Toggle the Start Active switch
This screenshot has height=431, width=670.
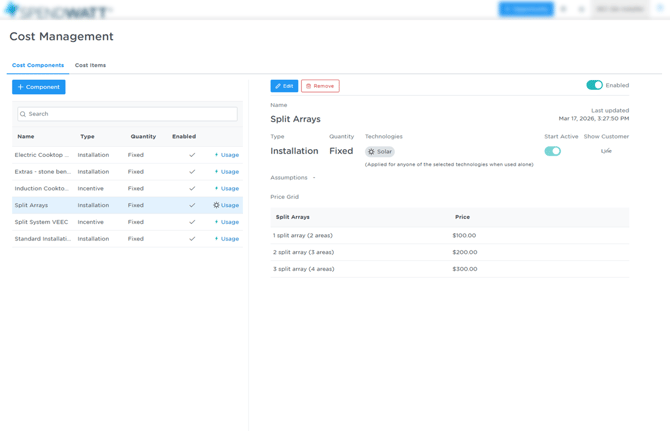click(552, 151)
